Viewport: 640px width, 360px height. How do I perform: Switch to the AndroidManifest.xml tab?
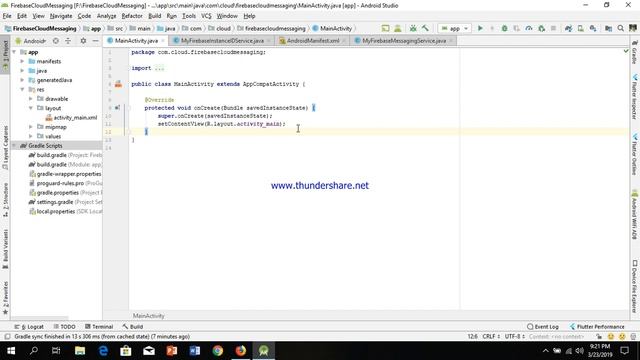click(313, 41)
